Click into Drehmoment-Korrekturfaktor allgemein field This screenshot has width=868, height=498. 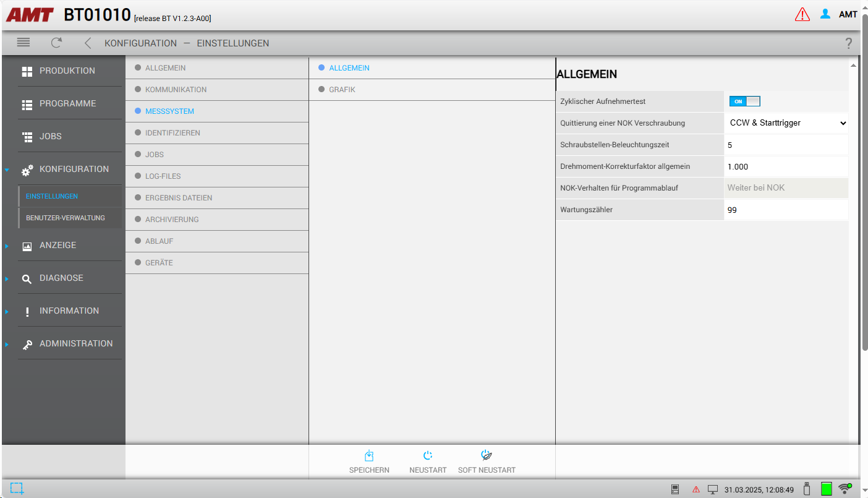(786, 166)
